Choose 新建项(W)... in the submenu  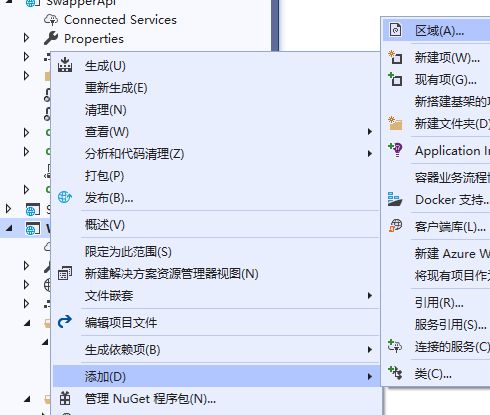click(447, 58)
